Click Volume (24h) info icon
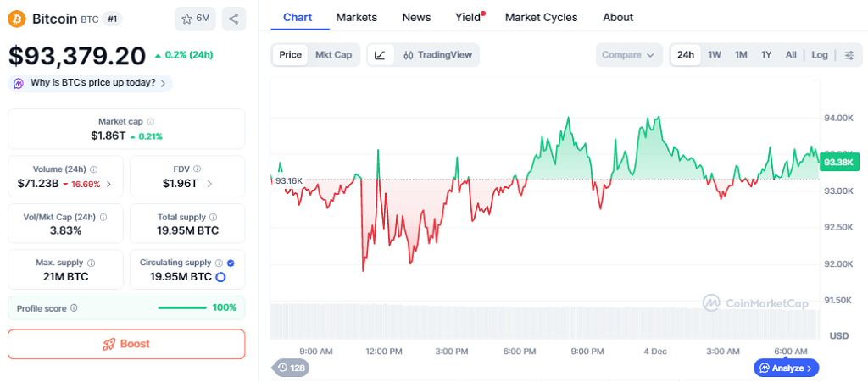Image resolution: width=868 pixels, height=382 pixels. click(x=93, y=169)
